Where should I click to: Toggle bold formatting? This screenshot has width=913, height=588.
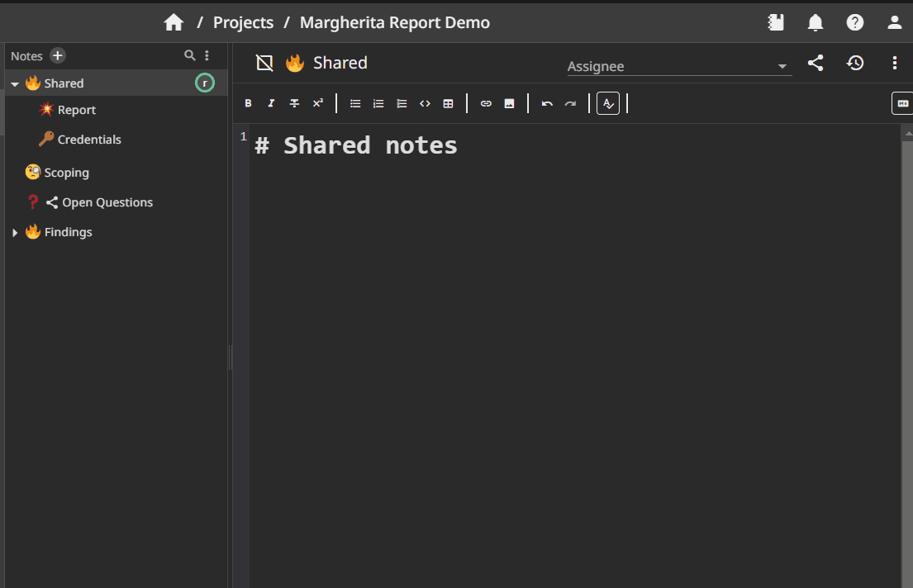click(248, 103)
